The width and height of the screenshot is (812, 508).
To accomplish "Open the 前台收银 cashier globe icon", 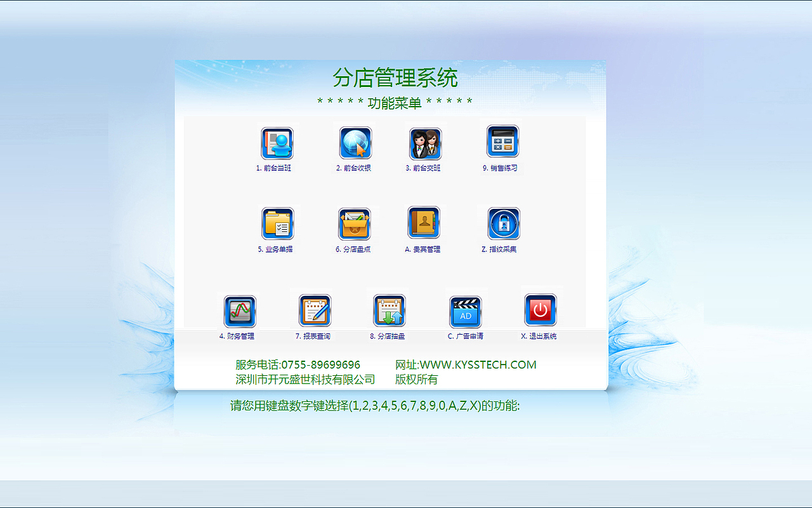I will (x=355, y=143).
